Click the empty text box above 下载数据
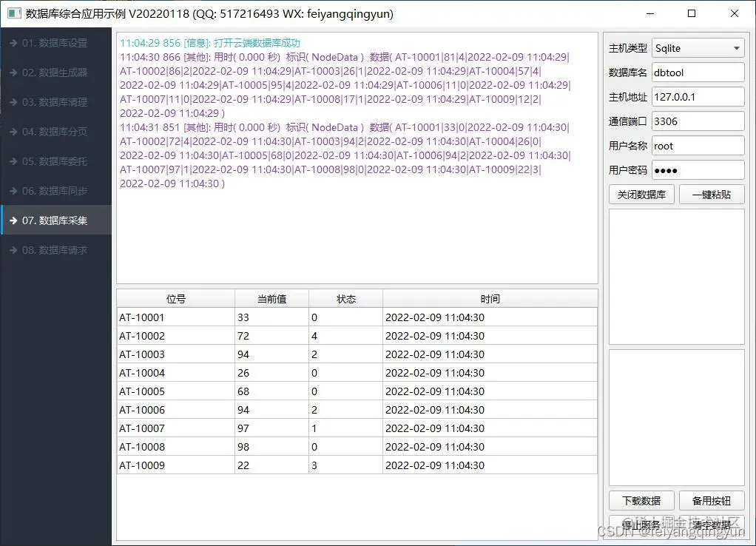Viewport: 756px width, 546px height. click(x=676, y=418)
